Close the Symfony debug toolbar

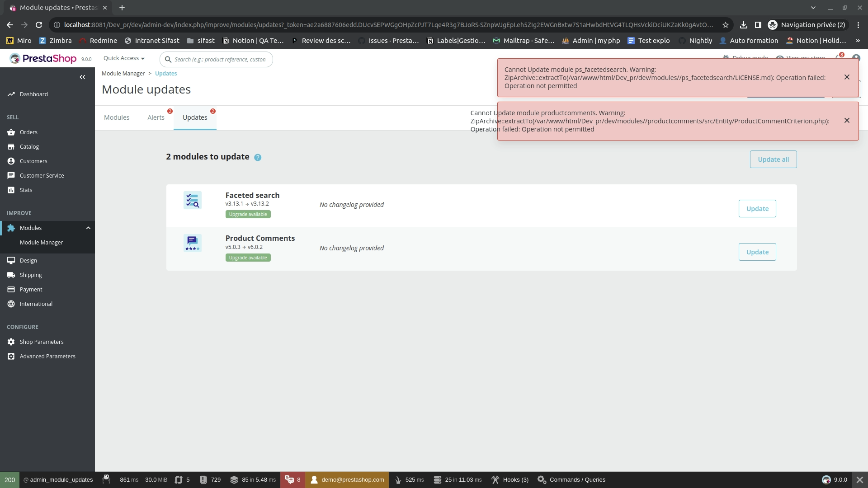point(860,480)
